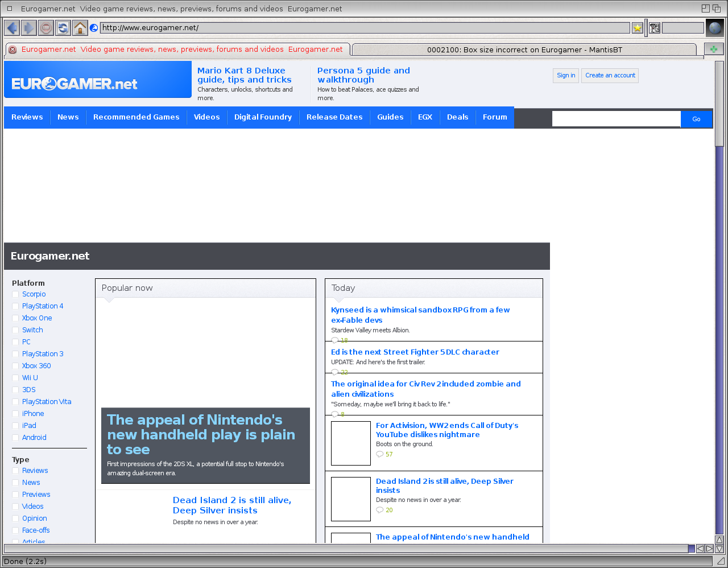Check the Scorpio platform filter
Screen dimensions: 728x568
coord(15,294)
